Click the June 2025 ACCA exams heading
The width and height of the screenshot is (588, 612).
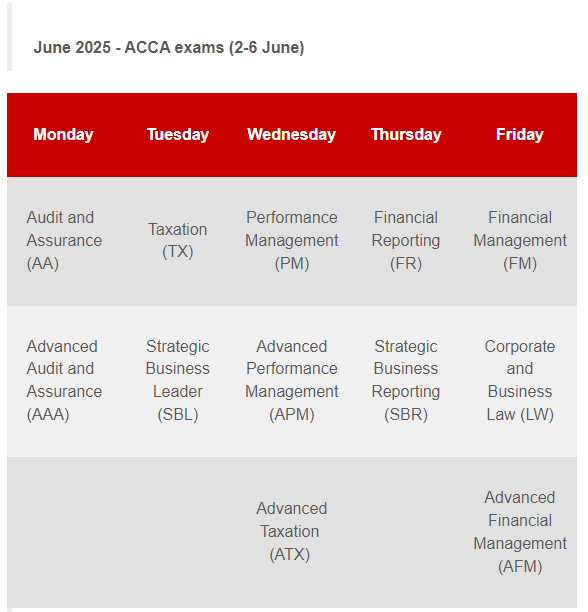(x=169, y=48)
